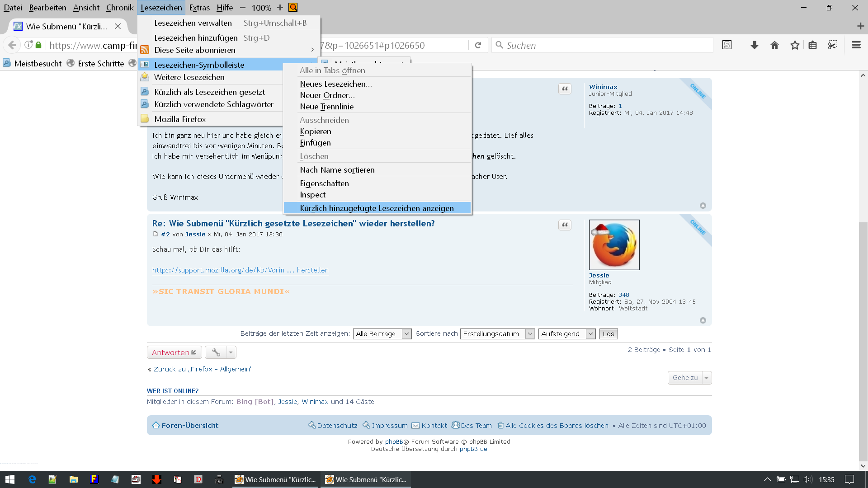Open the hamburger menu icon

(x=856, y=45)
